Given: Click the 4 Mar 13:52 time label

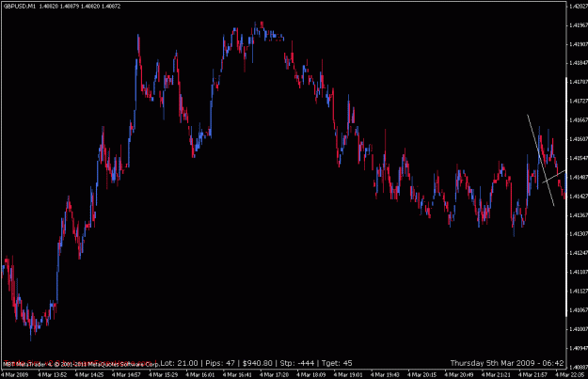Looking at the screenshot, I should tap(52, 374).
